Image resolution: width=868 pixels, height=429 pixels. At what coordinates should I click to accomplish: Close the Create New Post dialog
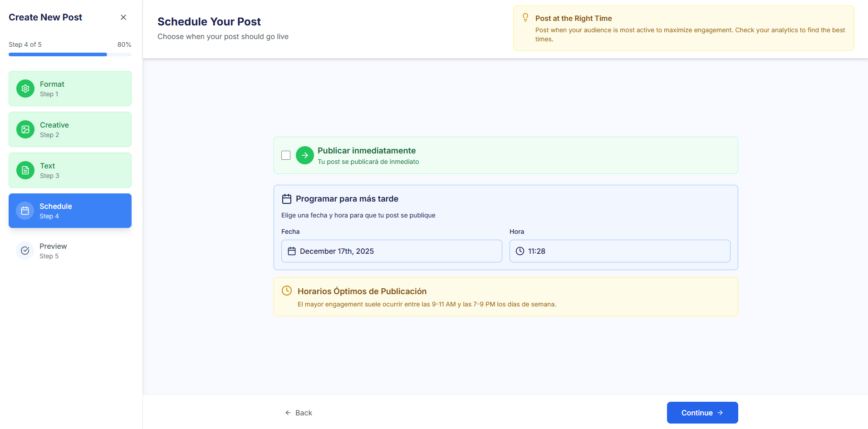point(123,17)
